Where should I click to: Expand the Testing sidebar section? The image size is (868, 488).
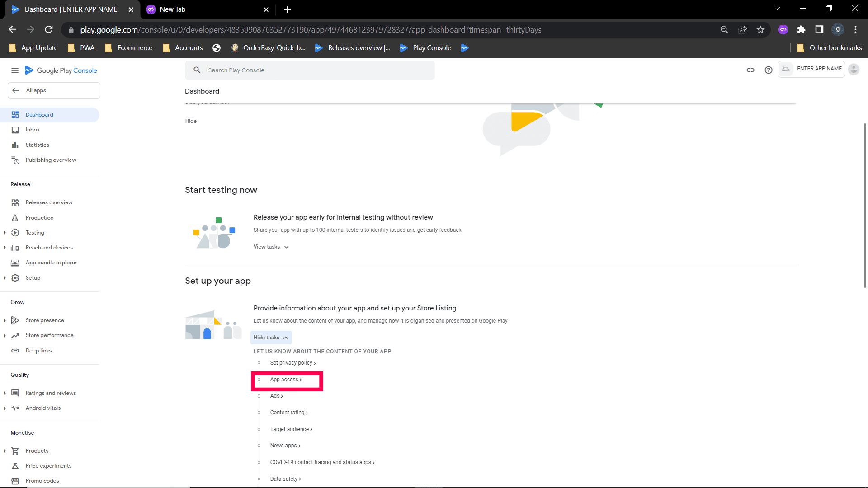[x=5, y=233]
